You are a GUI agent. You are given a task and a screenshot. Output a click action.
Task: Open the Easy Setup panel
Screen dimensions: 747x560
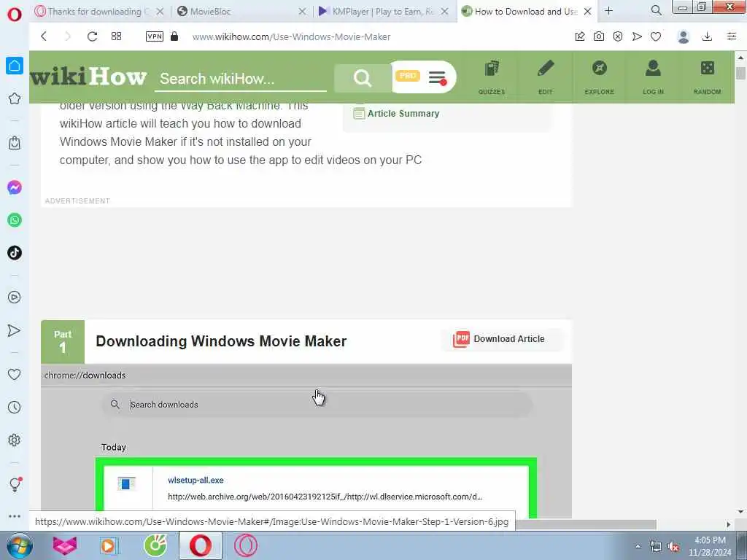pos(732,36)
